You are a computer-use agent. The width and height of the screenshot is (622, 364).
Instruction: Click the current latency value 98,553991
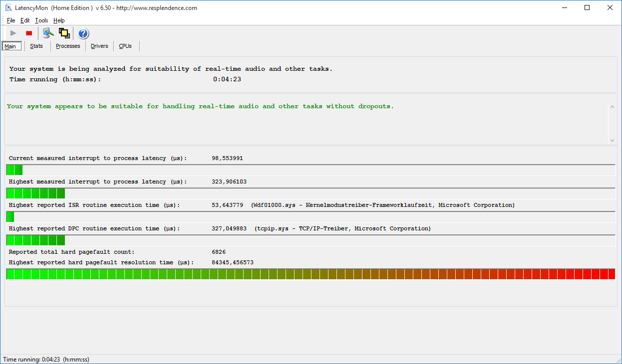pos(227,158)
